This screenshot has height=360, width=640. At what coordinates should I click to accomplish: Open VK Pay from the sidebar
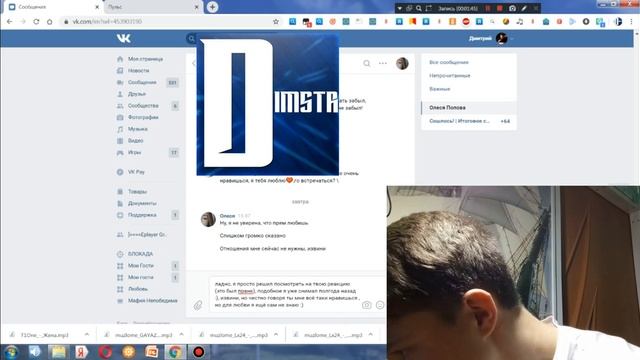[x=136, y=172]
